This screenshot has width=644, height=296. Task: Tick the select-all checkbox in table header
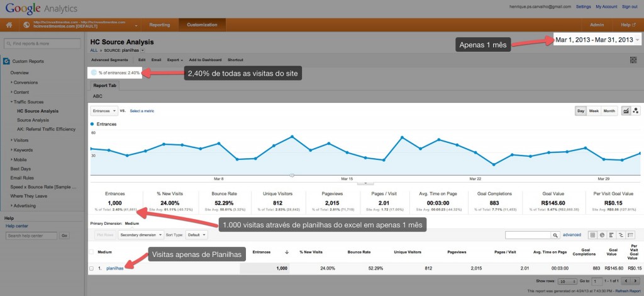click(92, 252)
